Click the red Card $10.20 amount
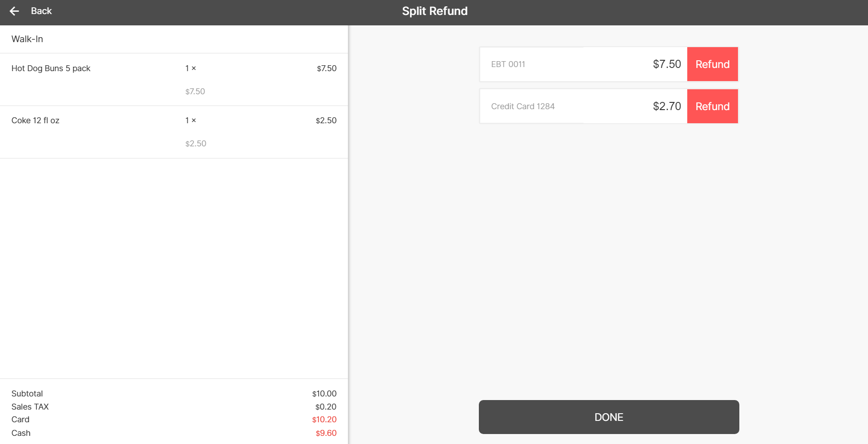 (x=324, y=420)
